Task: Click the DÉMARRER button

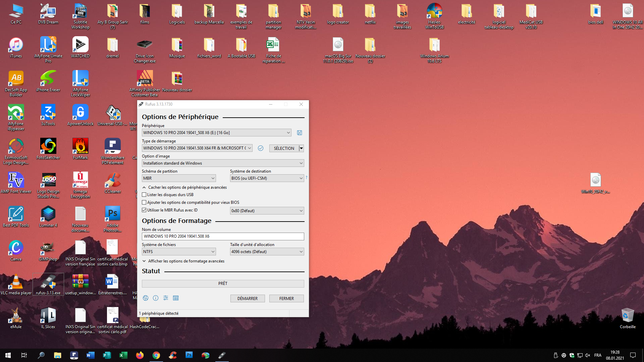Action: tap(248, 298)
